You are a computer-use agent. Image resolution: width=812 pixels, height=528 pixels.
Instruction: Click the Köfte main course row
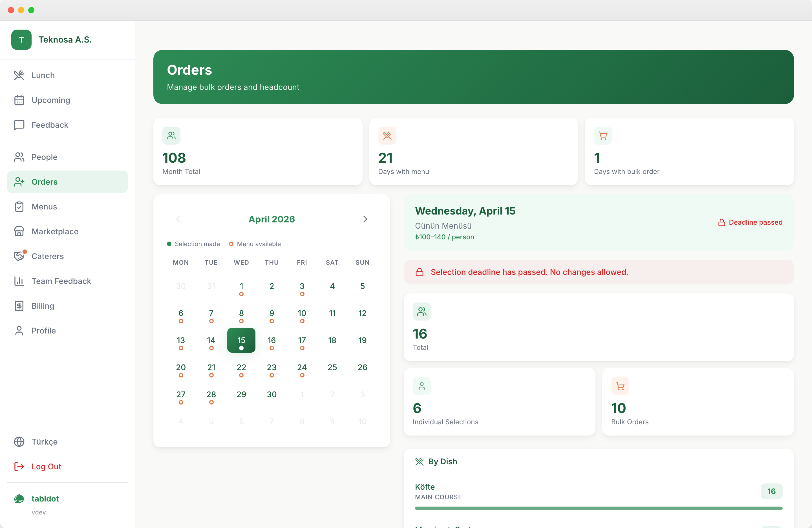point(598,496)
